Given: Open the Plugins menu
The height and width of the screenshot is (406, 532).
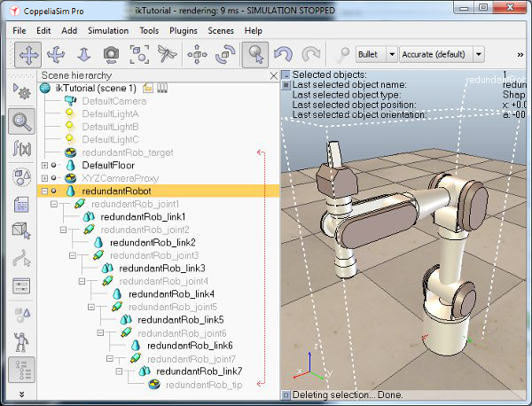Looking at the screenshot, I should point(184,30).
